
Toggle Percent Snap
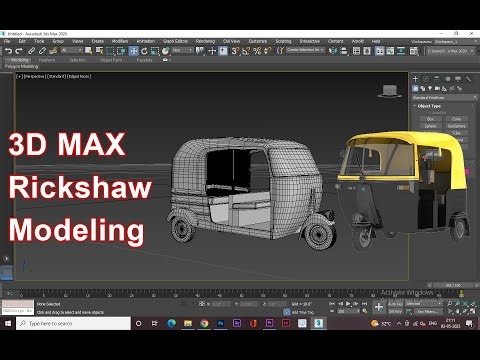pyautogui.click(x=257, y=51)
